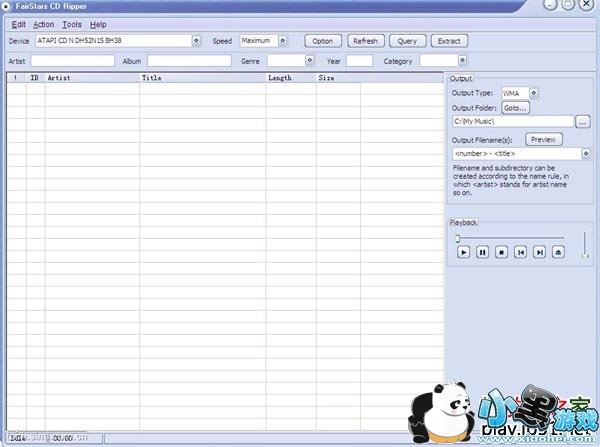
Task: Start playback with the Play button
Action: point(463,252)
